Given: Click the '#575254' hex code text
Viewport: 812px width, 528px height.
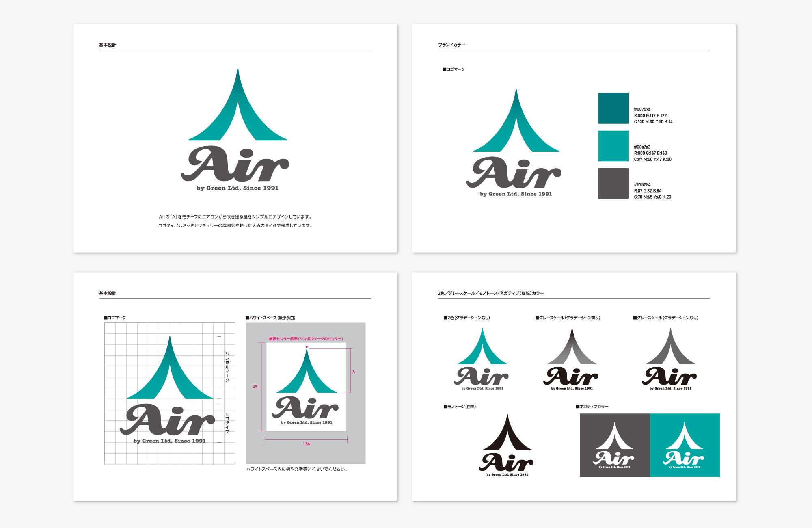Looking at the screenshot, I should click(x=642, y=185).
